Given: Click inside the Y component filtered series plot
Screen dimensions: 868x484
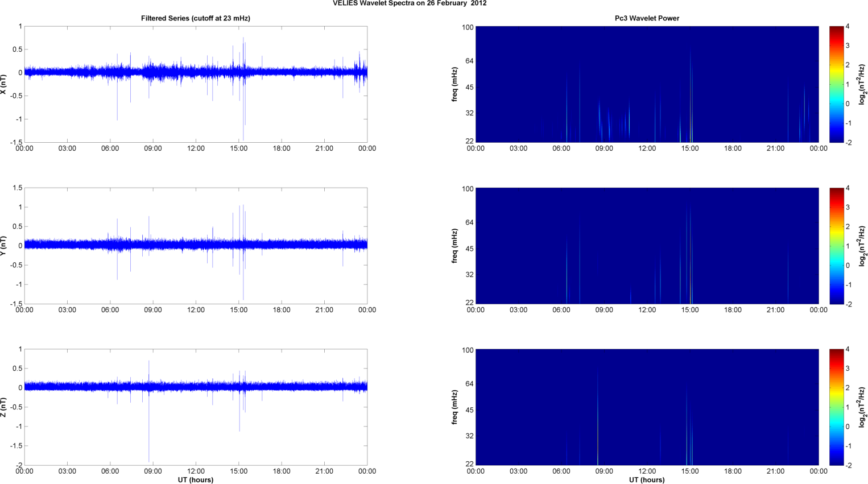Looking at the screenshot, I should [196, 246].
